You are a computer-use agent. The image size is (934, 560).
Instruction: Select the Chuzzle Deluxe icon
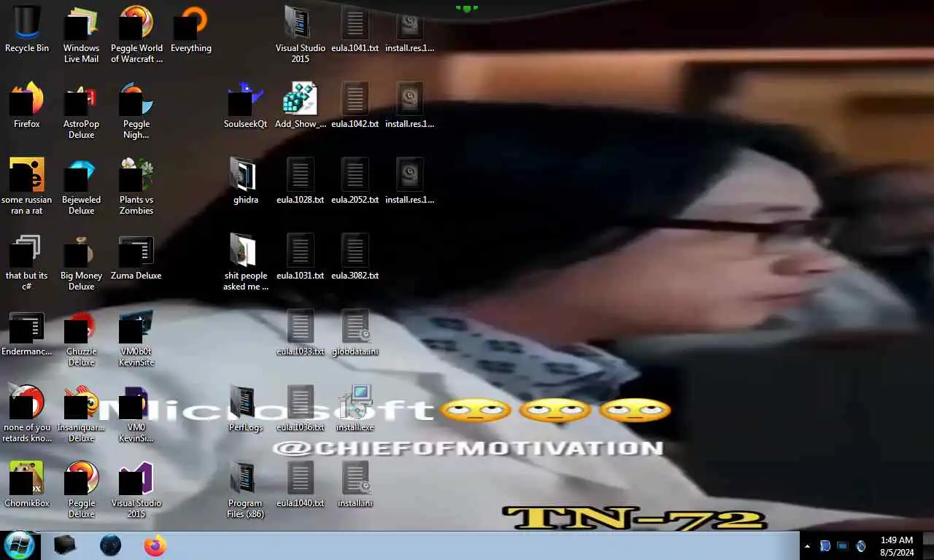(81, 338)
